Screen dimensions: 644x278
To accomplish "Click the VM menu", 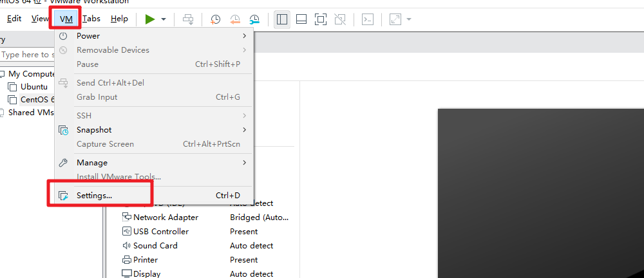I will tap(66, 19).
